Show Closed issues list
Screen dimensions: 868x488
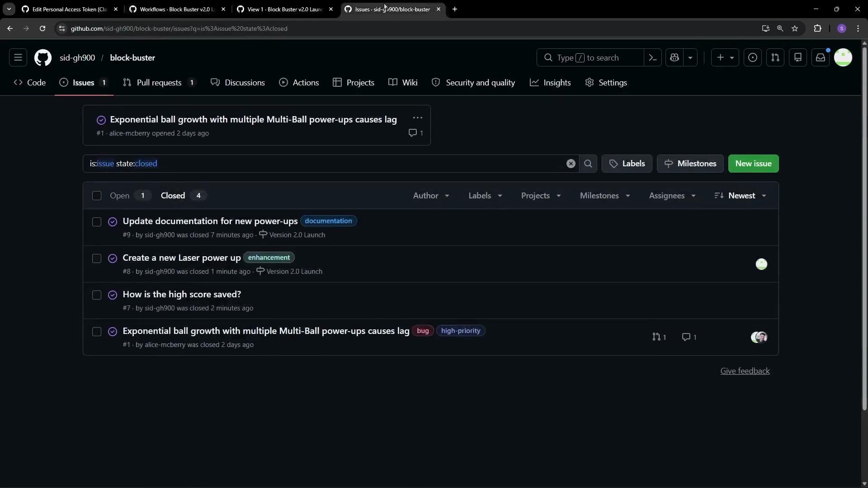[183, 196]
